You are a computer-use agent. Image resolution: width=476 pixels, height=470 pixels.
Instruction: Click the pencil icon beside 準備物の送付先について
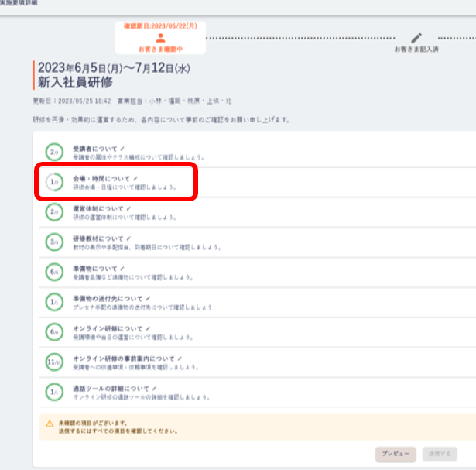[148, 298]
